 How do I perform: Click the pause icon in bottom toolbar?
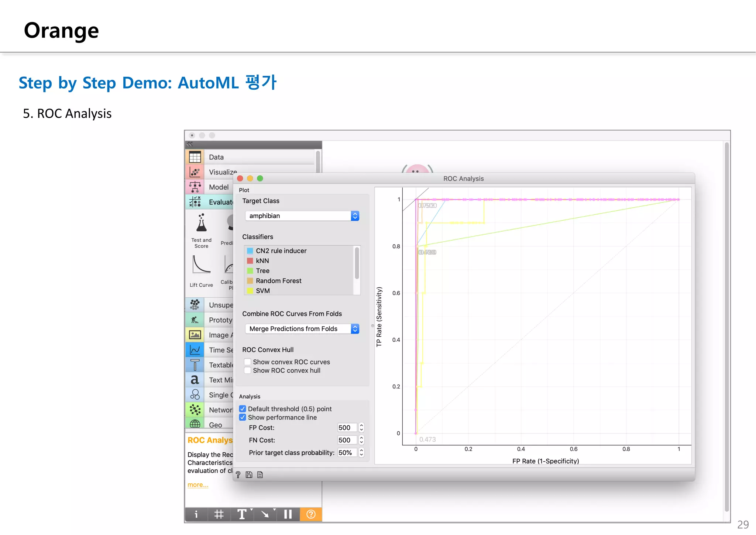click(x=288, y=514)
